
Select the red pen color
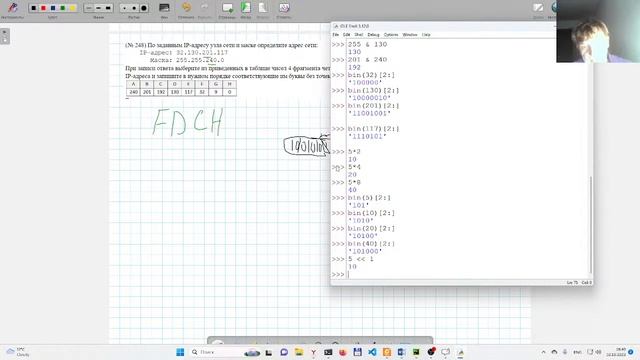tap(43, 8)
